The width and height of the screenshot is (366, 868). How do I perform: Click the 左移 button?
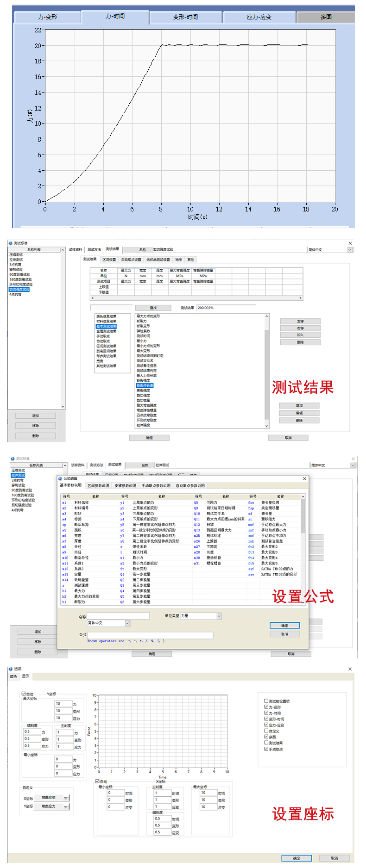(x=300, y=321)
